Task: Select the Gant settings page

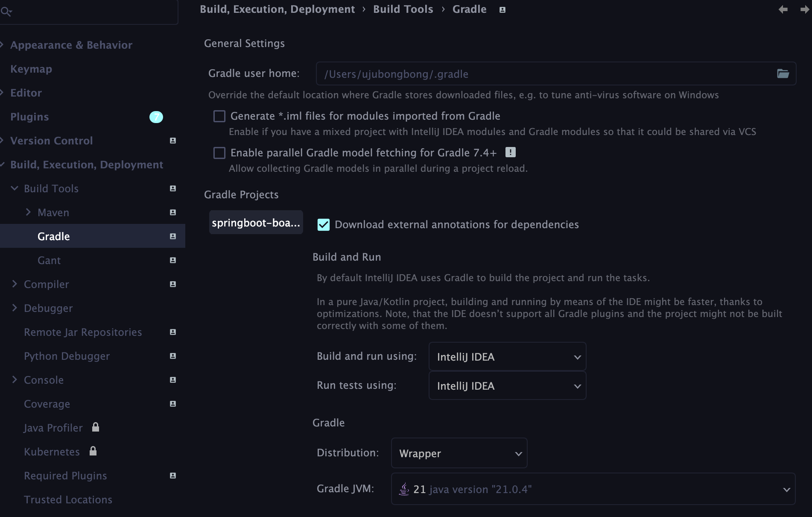Action: pyautogui.click(x=49, y=260)
